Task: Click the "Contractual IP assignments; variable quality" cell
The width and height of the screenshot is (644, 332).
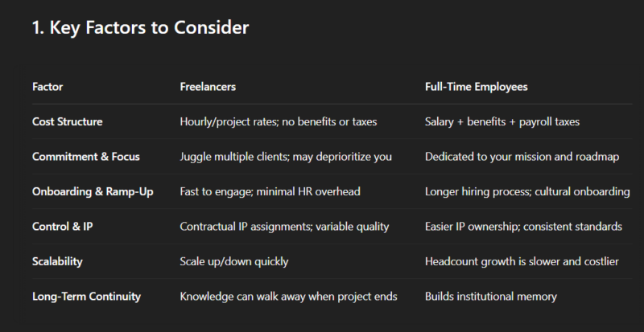Action: pyautogui.click(x=284, y=227)
